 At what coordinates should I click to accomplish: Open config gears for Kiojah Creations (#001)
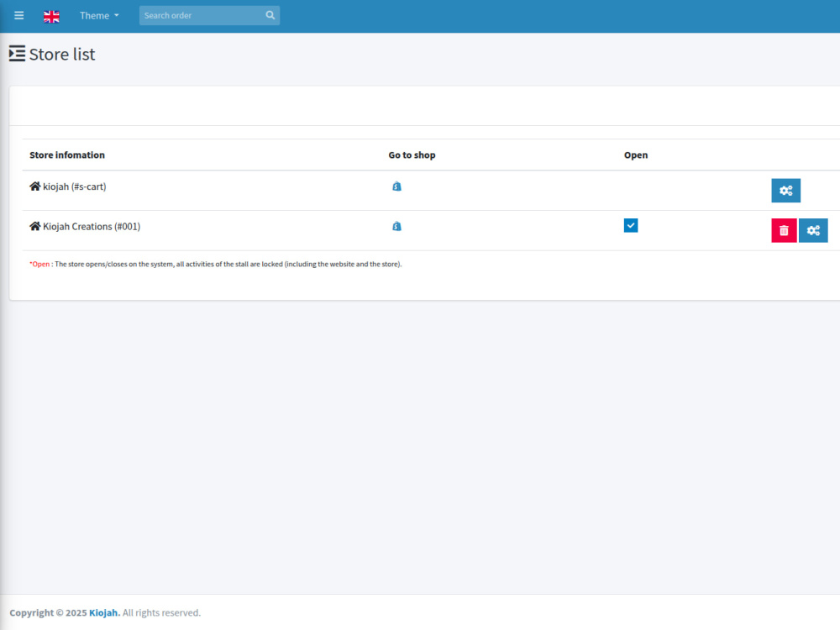[x=813, y=230]
